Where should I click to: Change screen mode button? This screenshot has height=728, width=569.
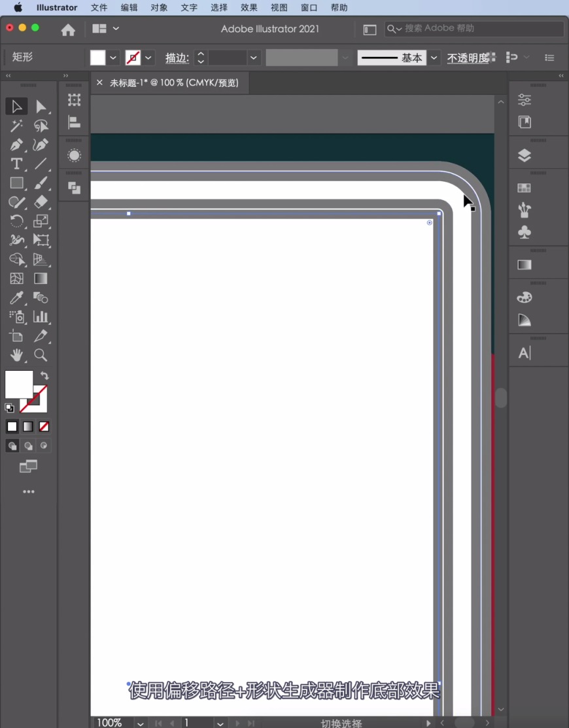[x=28, y=466]
